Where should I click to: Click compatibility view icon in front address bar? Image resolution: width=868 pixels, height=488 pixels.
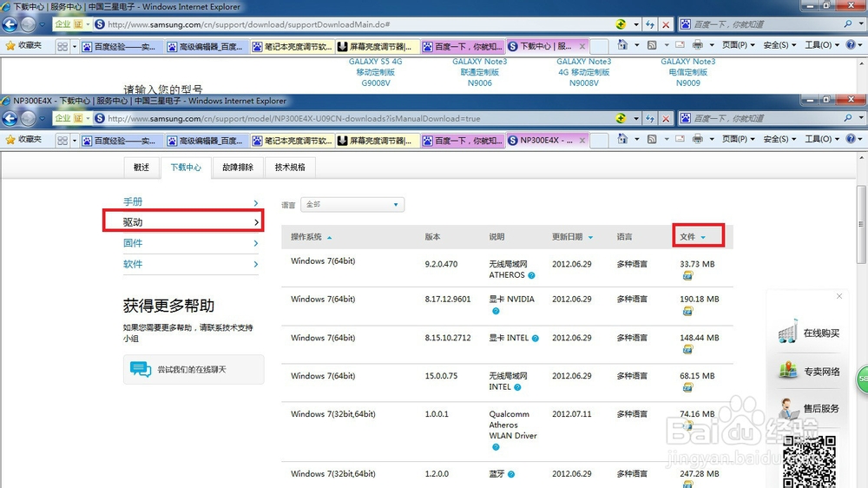click(x=621, y=119)
